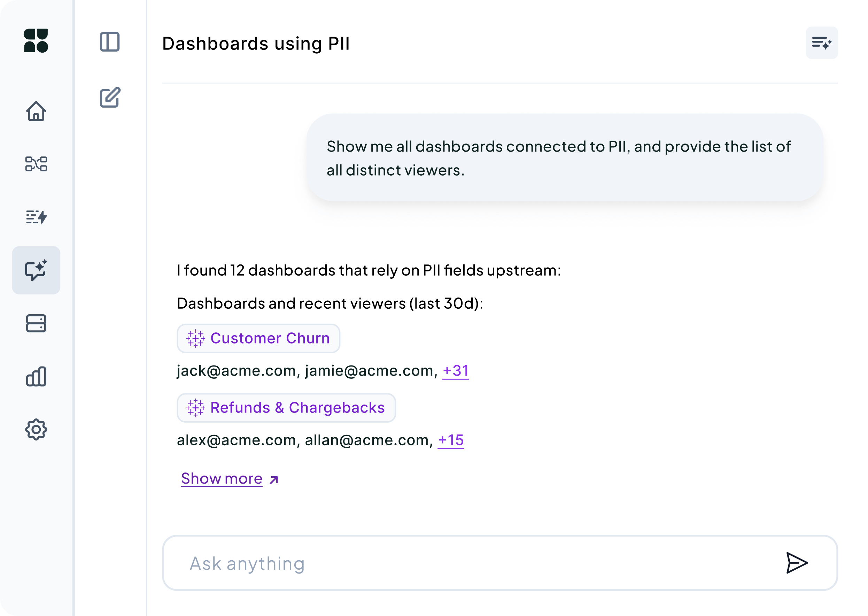Open Settings via the gear icon
Image resolution: width=868 pixels, height=616 pixels.
[x=36, y=429]
